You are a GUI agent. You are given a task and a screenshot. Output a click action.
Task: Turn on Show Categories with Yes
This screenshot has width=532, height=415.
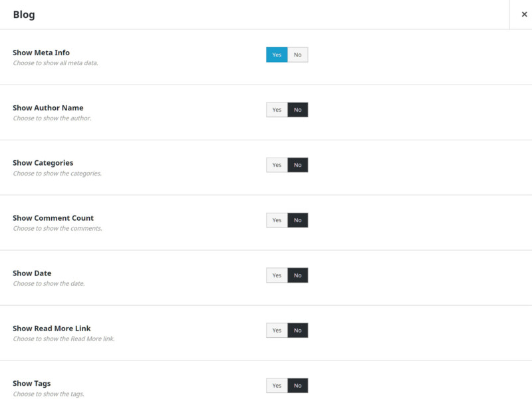point(277,165)
